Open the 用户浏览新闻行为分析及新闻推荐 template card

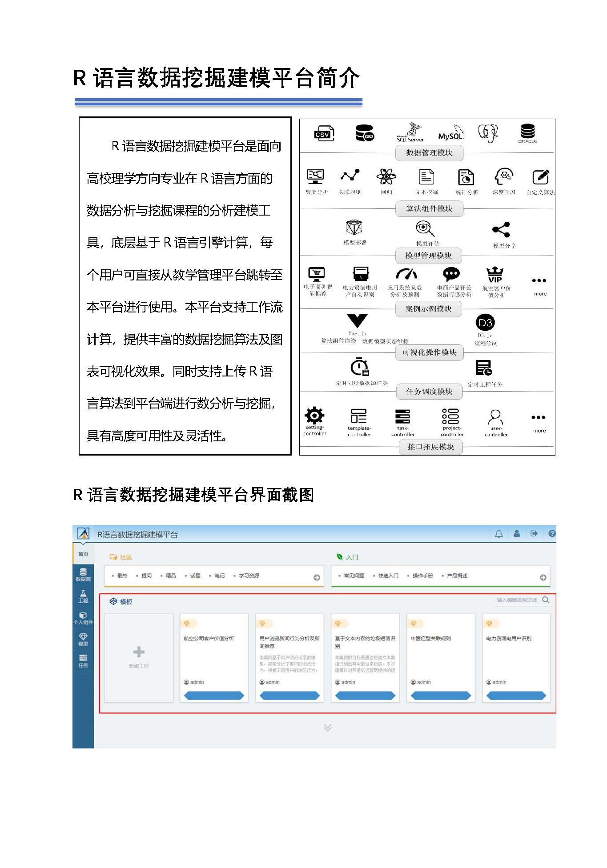289,657
